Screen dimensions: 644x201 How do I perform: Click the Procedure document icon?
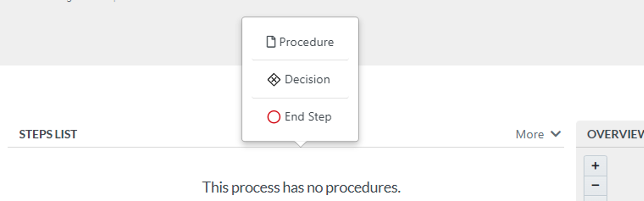click(271, 42)
